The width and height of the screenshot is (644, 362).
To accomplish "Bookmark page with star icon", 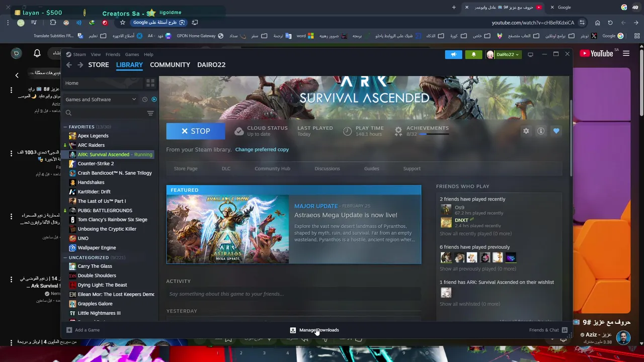I will pos(122,22).
